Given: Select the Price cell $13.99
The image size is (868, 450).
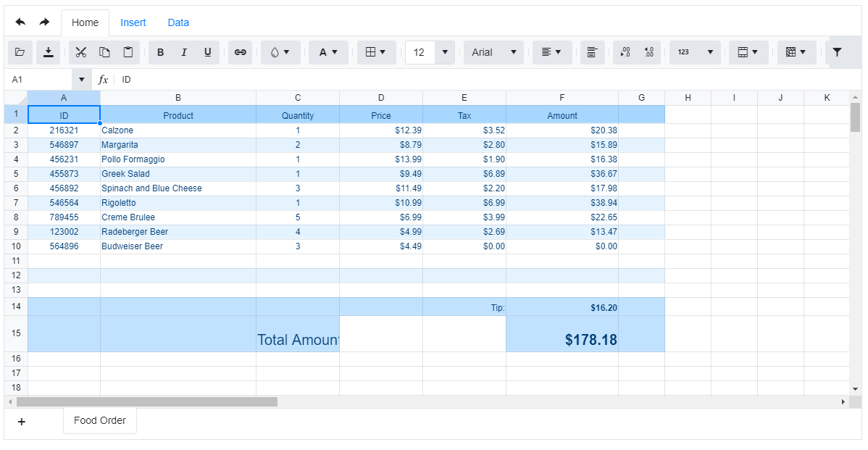Looking at the screenshot, I should click(x=381, y=159).
